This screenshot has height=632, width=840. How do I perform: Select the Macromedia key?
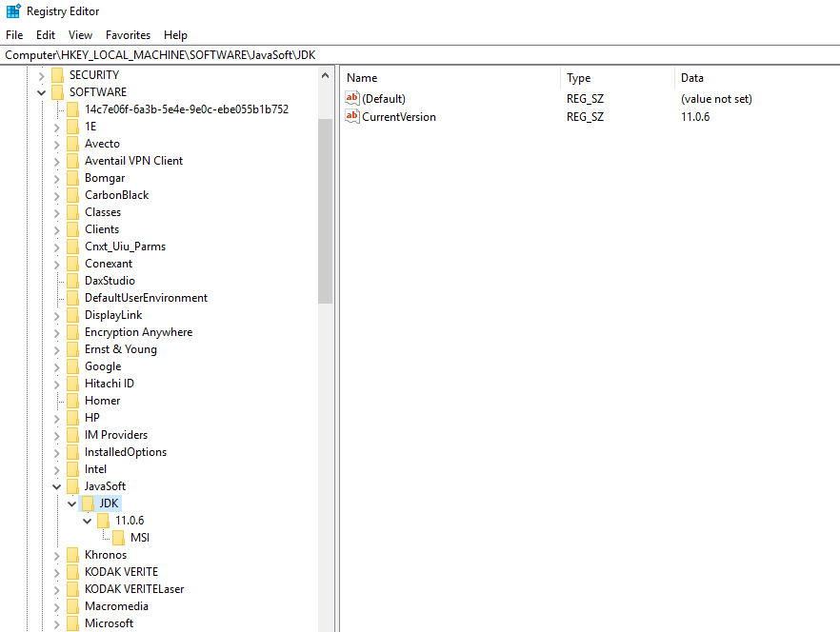(x=116, y=606)
